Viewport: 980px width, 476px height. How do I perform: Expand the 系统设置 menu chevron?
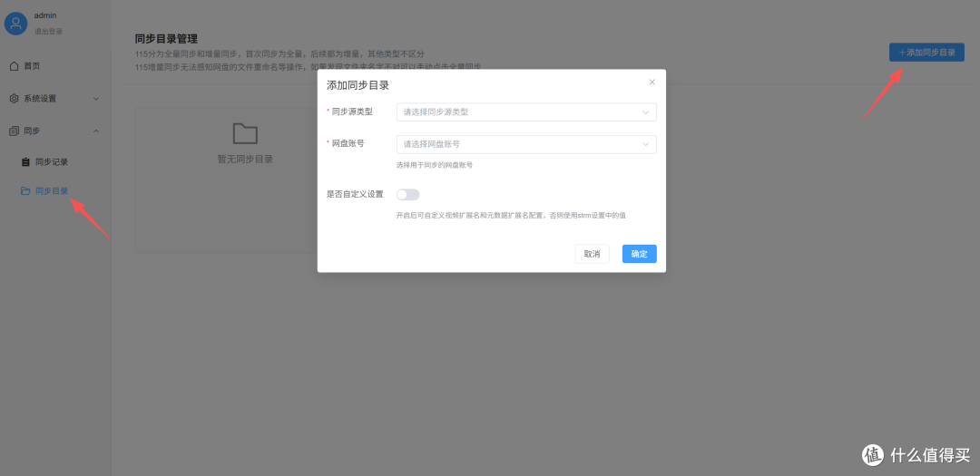(x=96, y=99)
